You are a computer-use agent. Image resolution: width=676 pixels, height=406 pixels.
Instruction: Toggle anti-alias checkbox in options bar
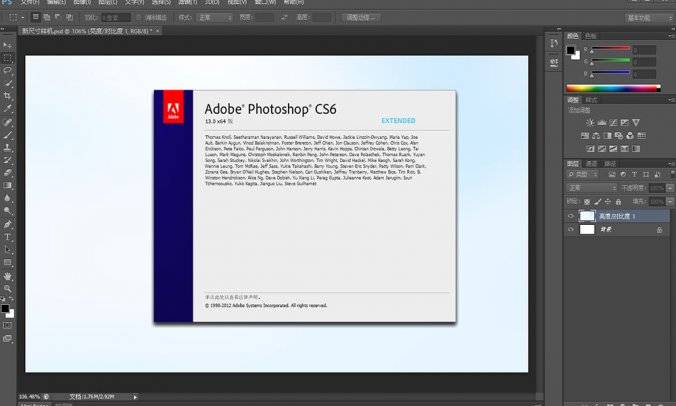pos(138,18)
